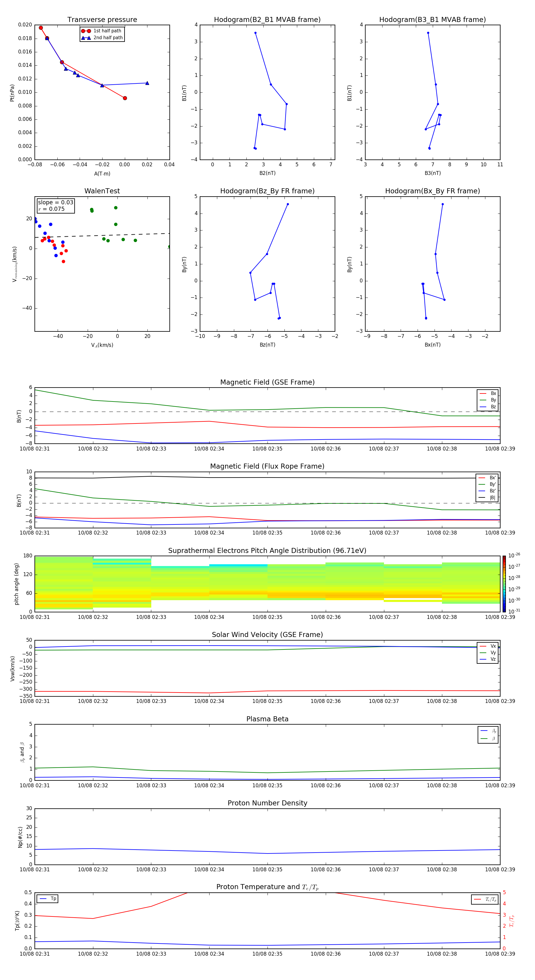Click the 'Np(#/cc)' axis label

click(x=21, y=837)
